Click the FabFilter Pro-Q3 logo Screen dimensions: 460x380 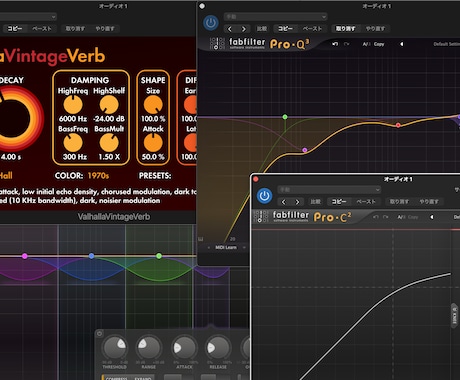pyautogui.click(x=259, y=44)
